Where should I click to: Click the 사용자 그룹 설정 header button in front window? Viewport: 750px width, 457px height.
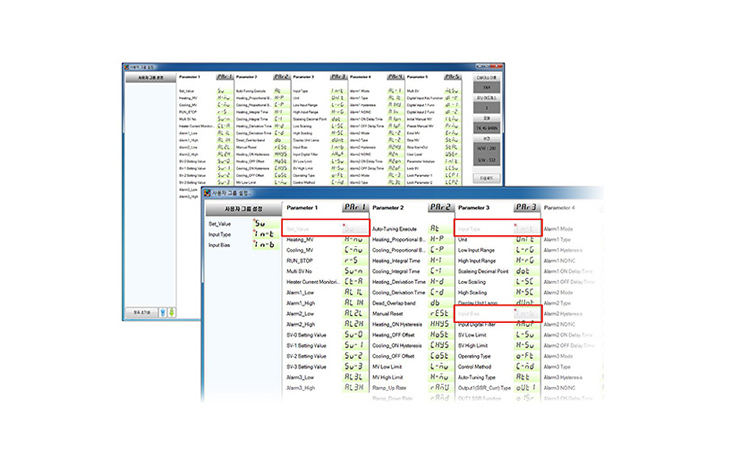243,209
